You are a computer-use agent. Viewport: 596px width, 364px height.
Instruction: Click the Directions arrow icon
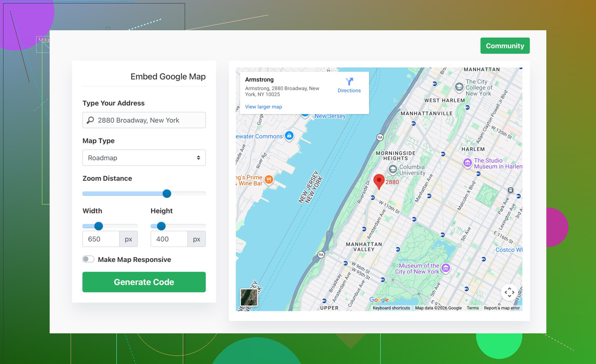[x=349, y=81]
